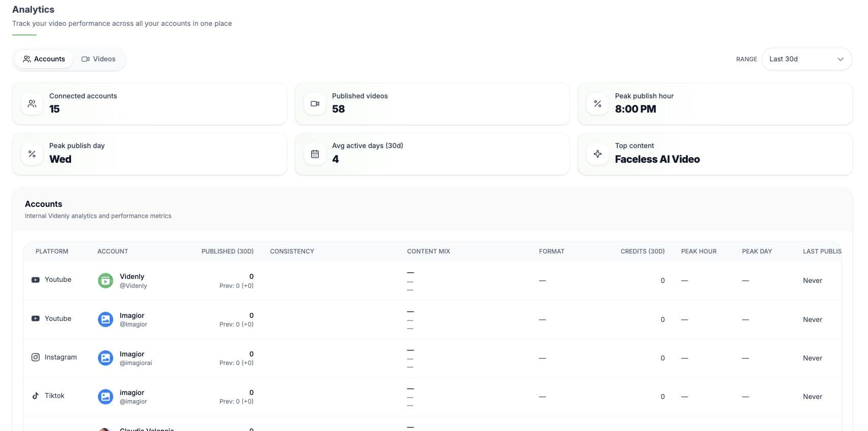Click the Published videos camera icon
Viewport: 868px width, 431px height.
315,103
